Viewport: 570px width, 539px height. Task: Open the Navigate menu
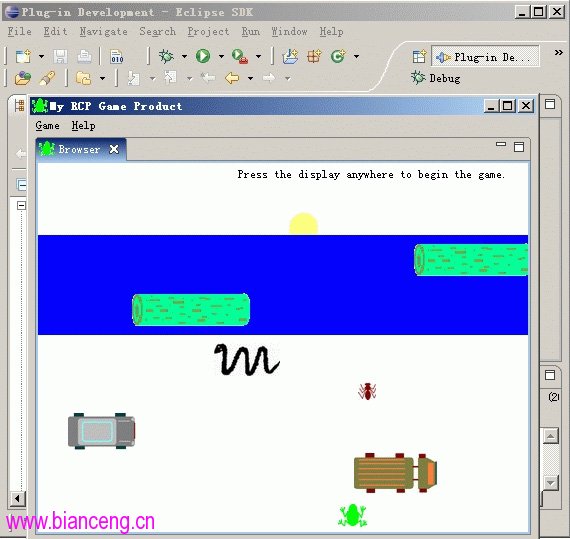(103, 32)
